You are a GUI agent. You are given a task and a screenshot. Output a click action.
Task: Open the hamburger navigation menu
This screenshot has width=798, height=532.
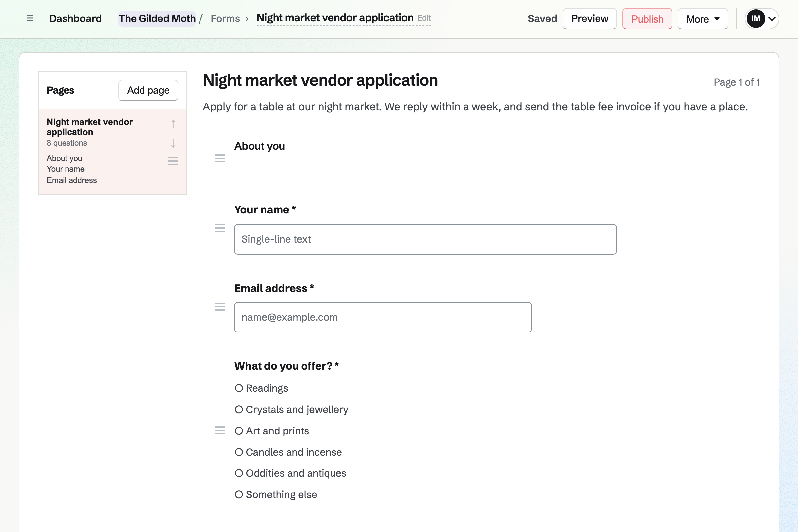click(30, 18)
